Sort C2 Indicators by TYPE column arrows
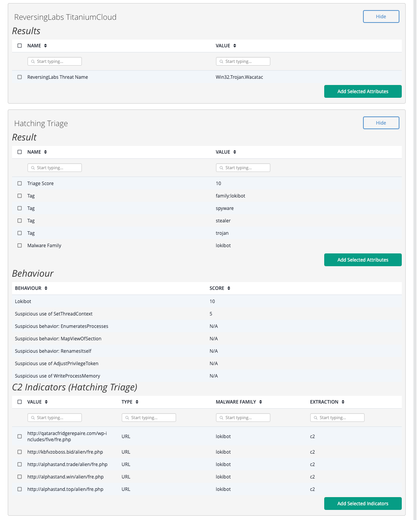This screenshot has height=520, width=420. pos(137,402)
